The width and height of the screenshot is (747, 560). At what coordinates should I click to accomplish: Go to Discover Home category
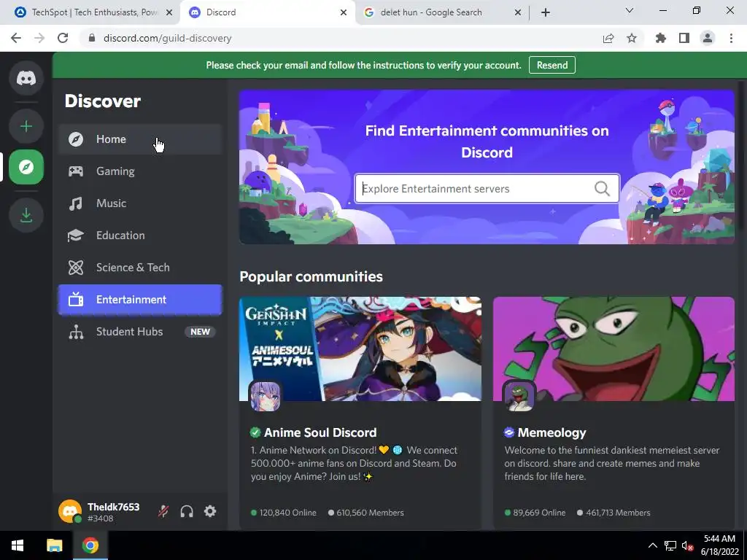pos(140,139)
